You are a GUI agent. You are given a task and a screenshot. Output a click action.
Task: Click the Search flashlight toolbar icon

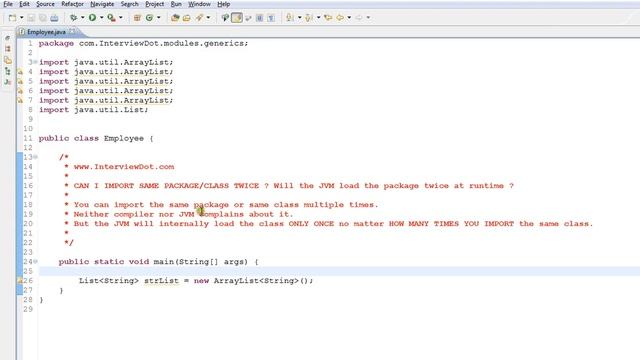199,18
